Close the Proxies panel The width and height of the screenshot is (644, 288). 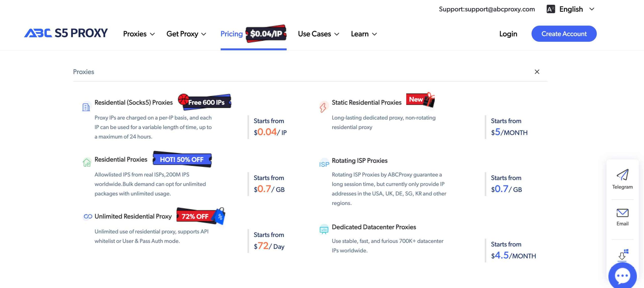click(x=538, y=71)
